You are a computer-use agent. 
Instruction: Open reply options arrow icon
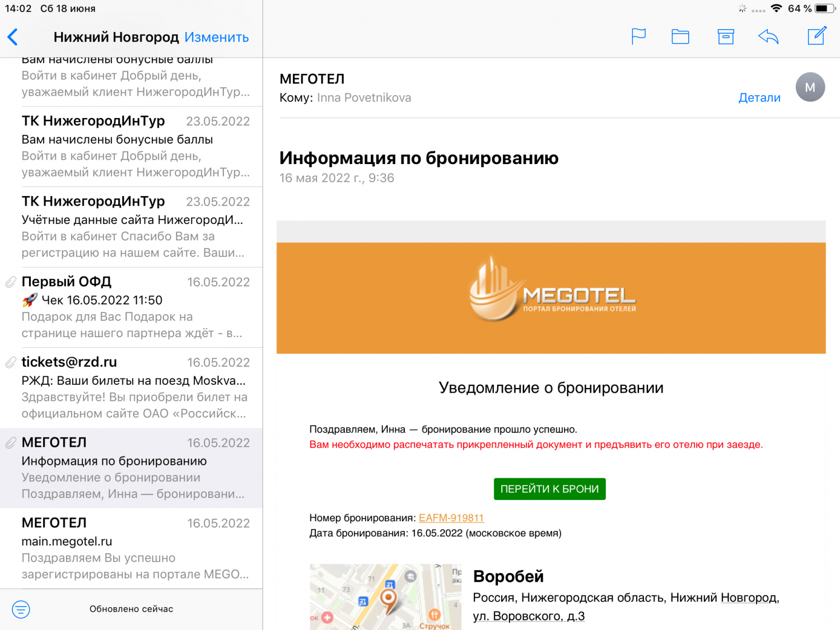point(768,36)
